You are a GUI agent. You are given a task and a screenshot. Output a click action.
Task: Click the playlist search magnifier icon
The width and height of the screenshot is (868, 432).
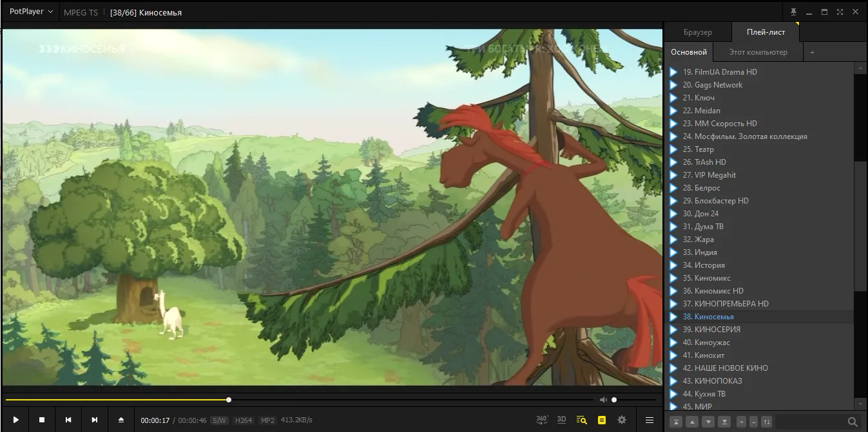tap(853, 422)
